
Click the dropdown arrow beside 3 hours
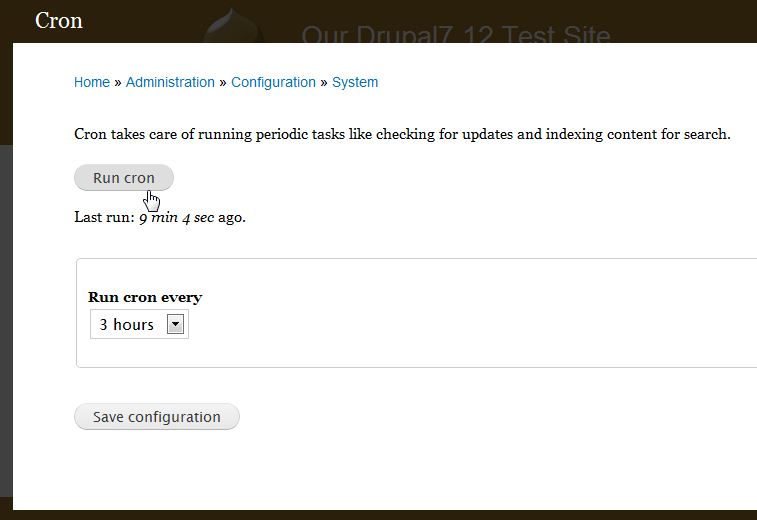[x=176, y=324]
